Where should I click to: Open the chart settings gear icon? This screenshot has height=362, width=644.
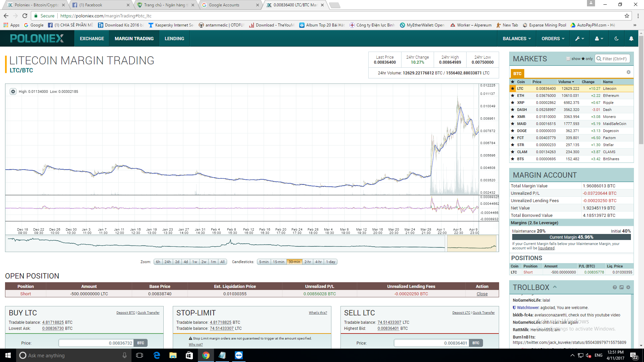tap(13, 92)
